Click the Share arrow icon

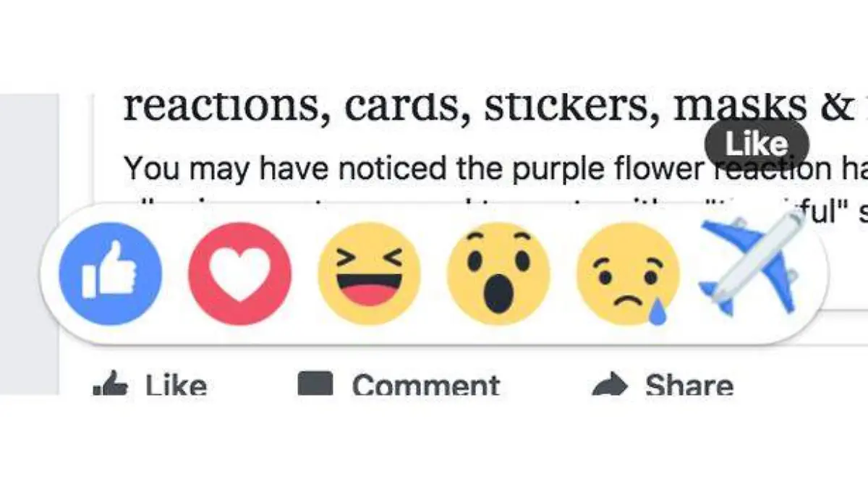(x=608, y=386)
